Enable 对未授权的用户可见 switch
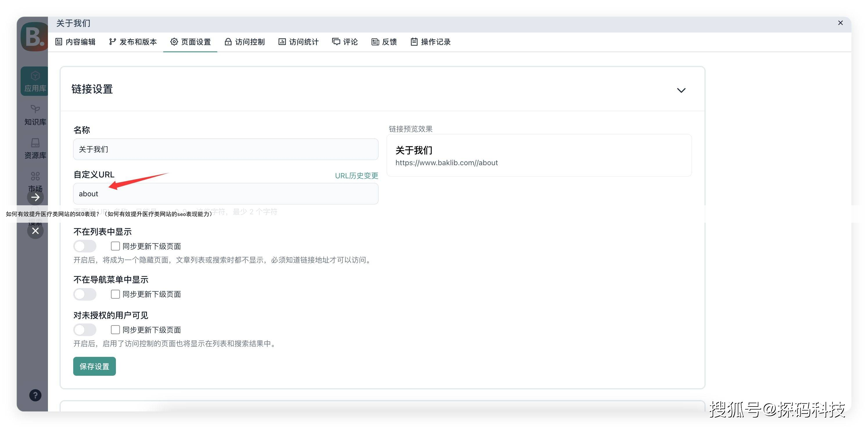This screenshot has width=868, height=428. point(85,330)
